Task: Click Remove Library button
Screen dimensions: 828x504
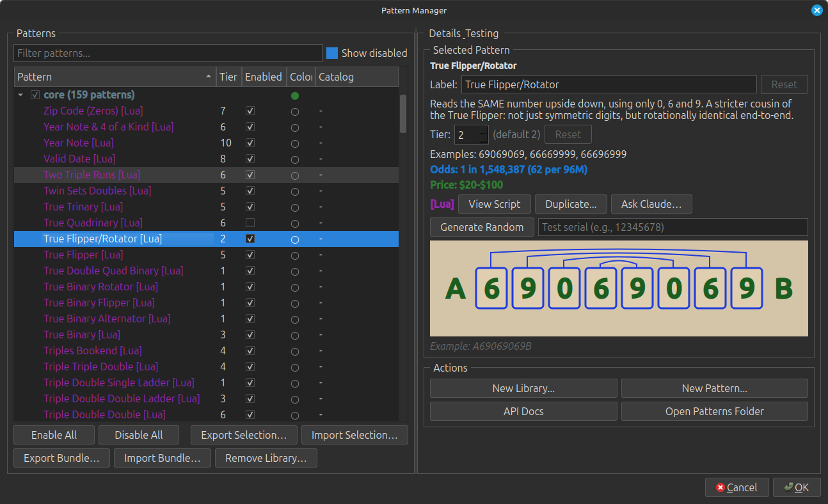Action: click(266, 458)
